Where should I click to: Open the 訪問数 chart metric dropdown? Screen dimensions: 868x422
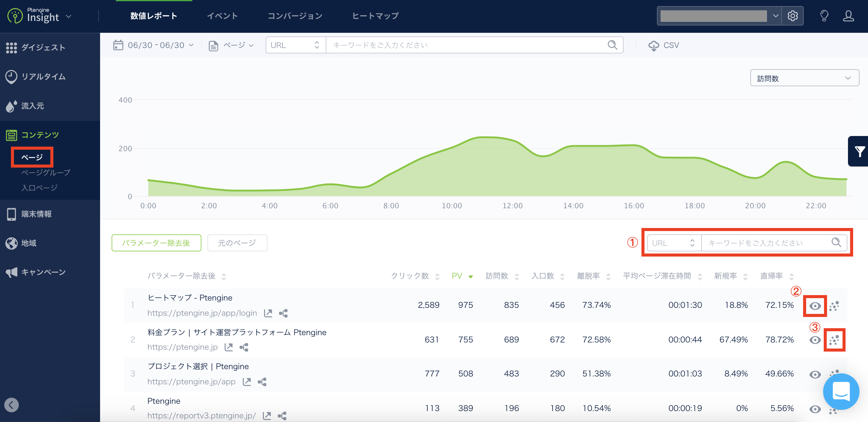(x=804, y=78)
